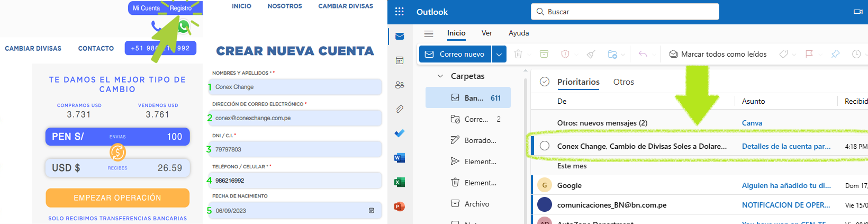Switch to the Otros inbox tab
Viewport: 868px width, 224px height.
(623, 82)
